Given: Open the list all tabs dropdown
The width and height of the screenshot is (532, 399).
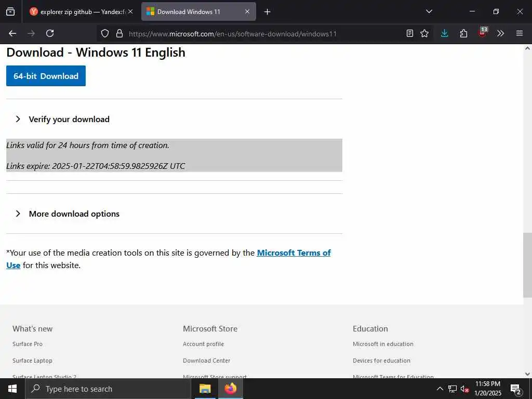Looking at the screenshot, I should click(x=429, y=11).
